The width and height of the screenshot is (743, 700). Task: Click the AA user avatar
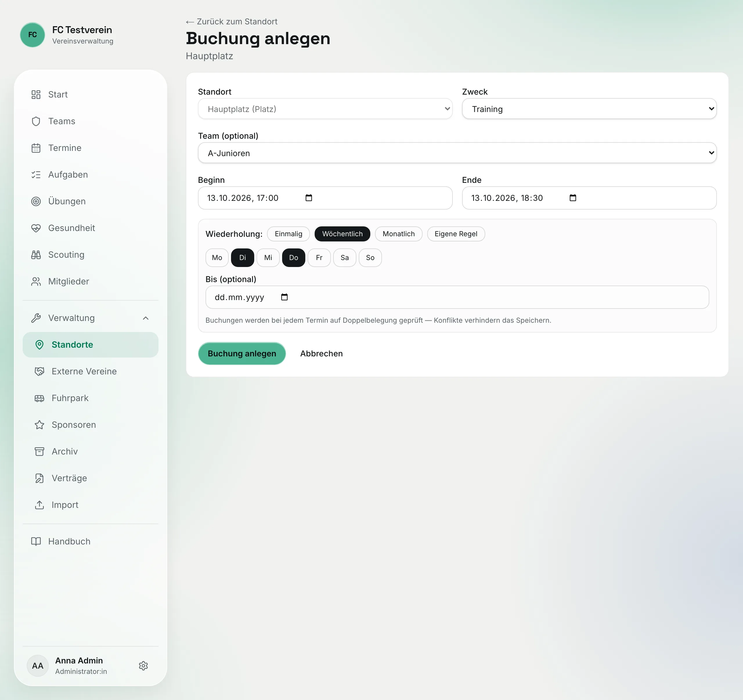tap(38, 666)
